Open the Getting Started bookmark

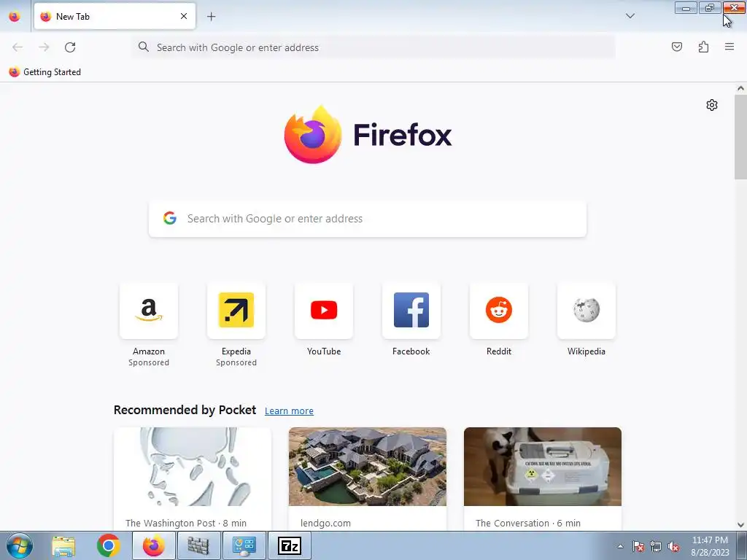(x=45, y=72)
